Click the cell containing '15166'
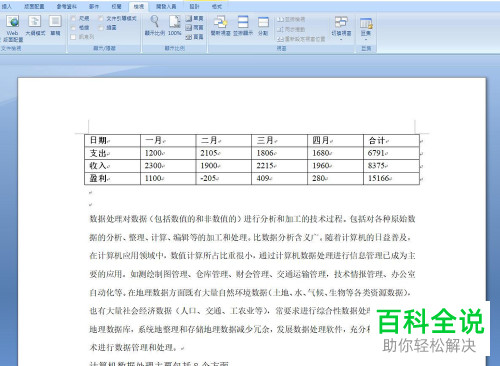Screen dimensions: 500x366 click(391, 178)
